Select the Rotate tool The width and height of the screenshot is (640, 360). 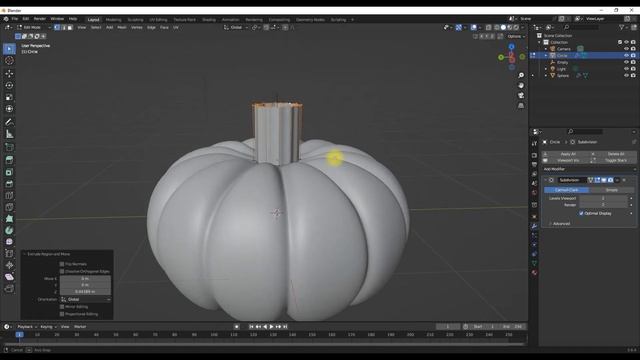click(x=9, y=85)
